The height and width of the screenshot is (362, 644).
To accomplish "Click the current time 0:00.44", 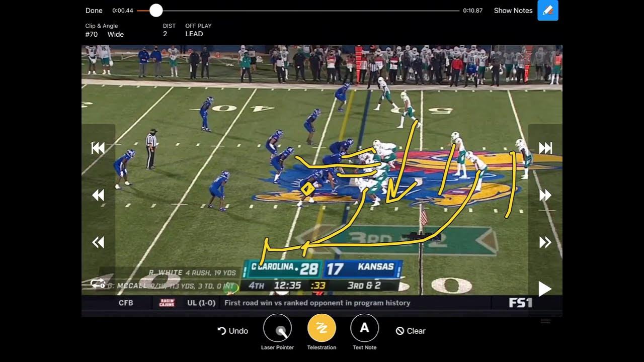I will 123,11.
